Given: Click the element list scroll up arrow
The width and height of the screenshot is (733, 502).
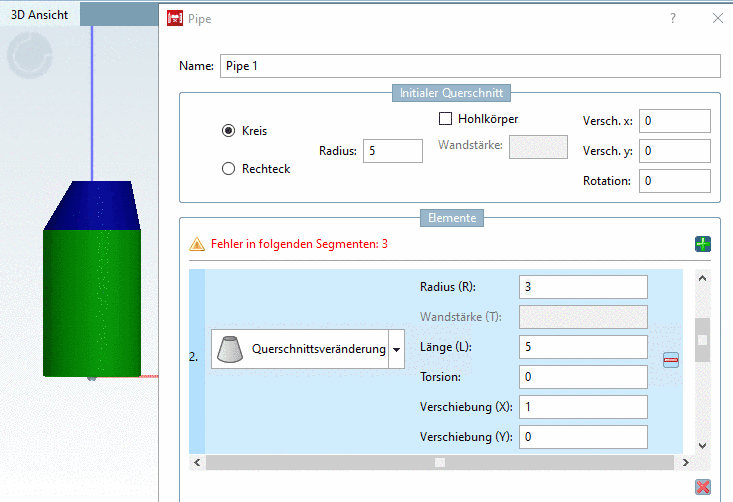Looking at the screenshot, I should click(x=702, y=278).
